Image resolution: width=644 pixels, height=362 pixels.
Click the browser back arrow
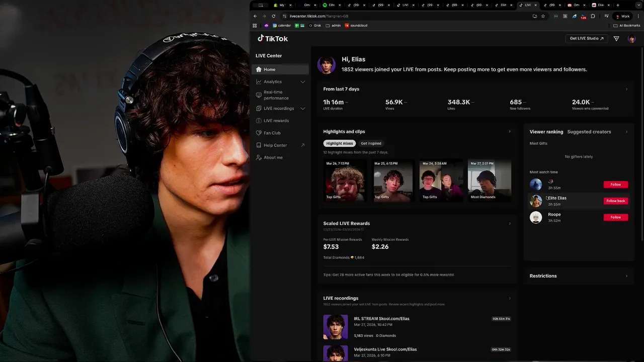(x=255, y=16)
